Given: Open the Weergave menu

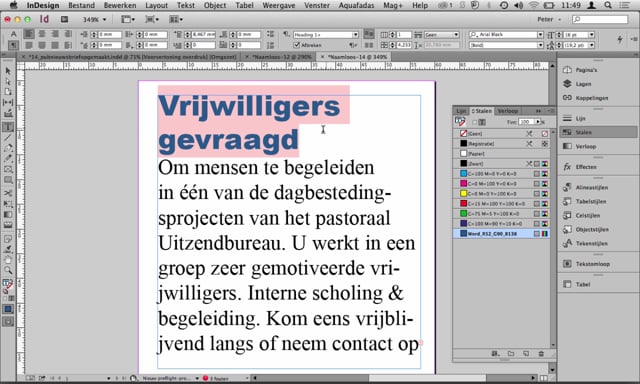Looking at the screenshot, I should [x=279, y=5].
